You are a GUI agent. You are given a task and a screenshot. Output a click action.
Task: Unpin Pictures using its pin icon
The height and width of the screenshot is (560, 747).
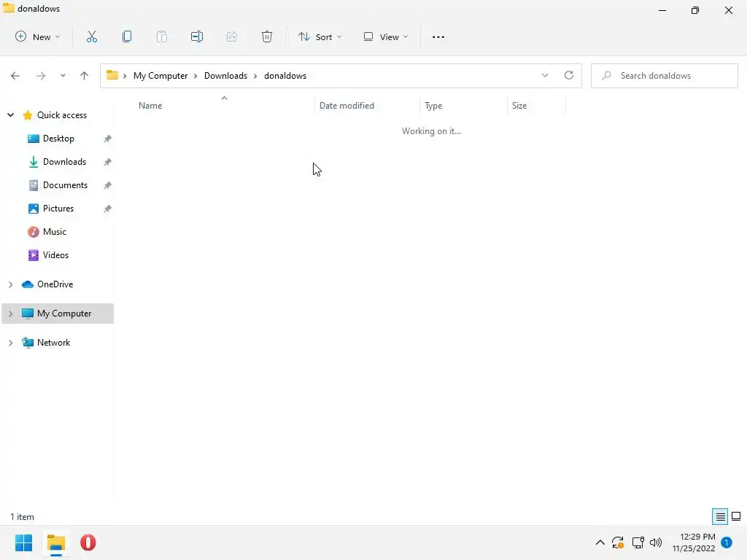108,209
